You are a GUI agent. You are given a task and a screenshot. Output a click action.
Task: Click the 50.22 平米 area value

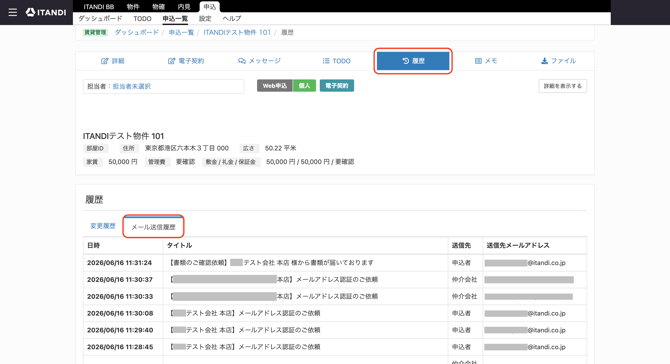280,148
